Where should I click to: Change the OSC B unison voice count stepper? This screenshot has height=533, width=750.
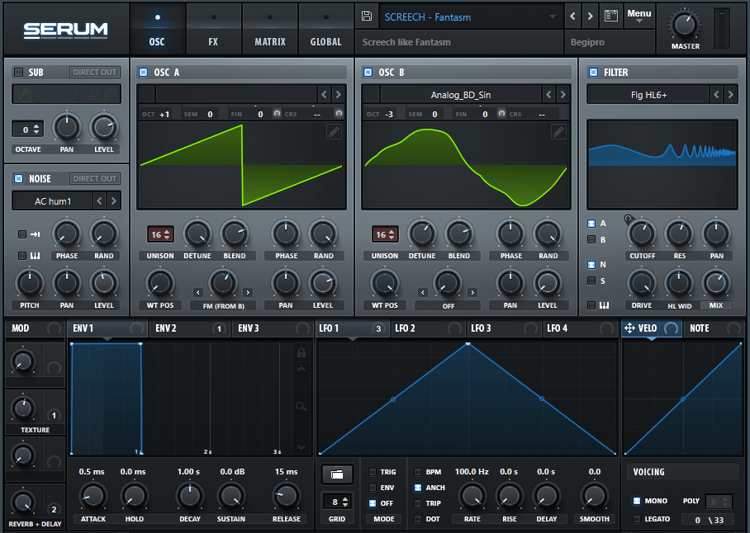tap(385, 234)
